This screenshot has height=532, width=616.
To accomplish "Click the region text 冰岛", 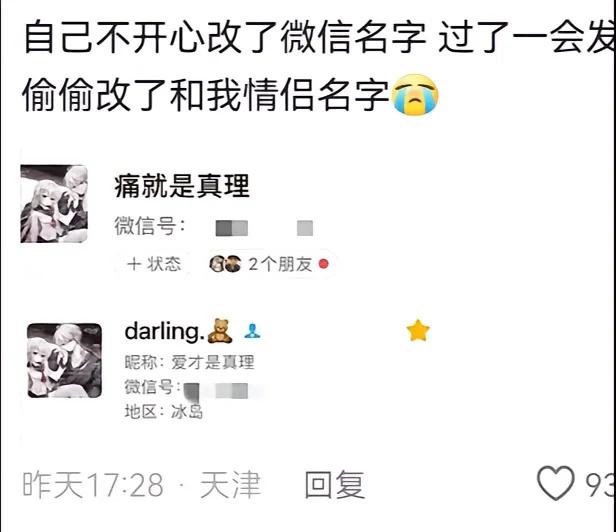I will [187, 412].
